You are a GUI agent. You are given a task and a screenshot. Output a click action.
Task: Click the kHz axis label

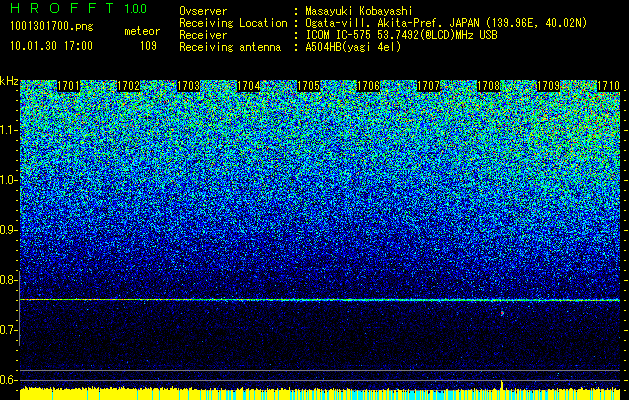9,81
